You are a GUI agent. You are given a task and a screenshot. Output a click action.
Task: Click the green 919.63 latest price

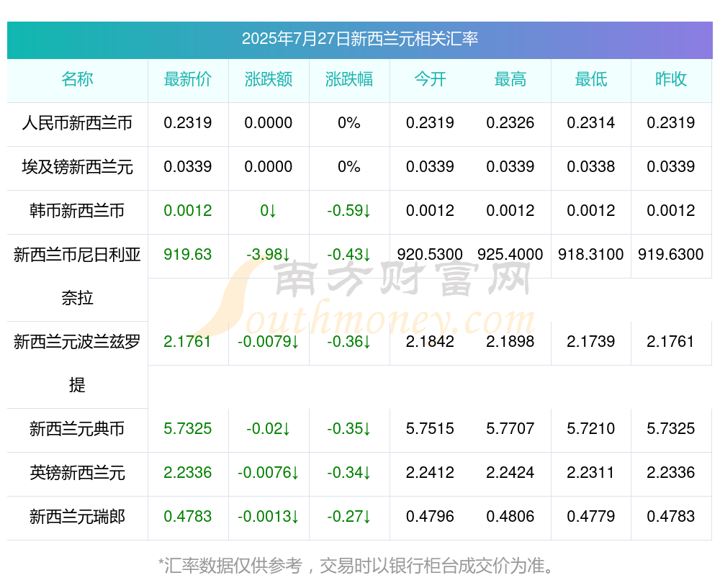(x=188, y=254)
